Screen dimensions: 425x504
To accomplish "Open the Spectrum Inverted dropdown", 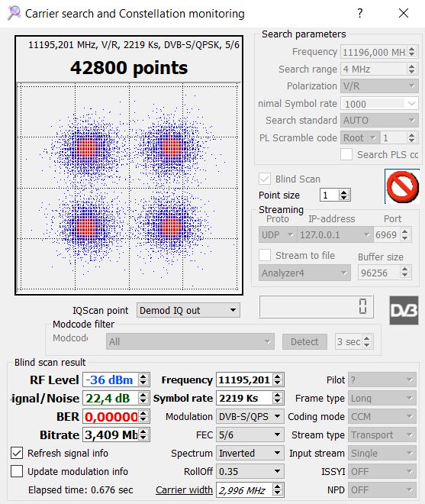I will 250,453.
